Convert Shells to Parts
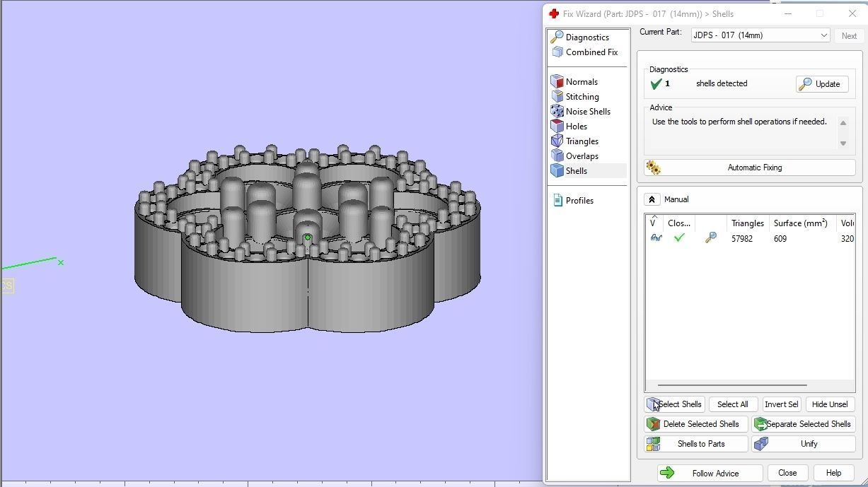This screenshot has width=868, height=487. point(696,444)
